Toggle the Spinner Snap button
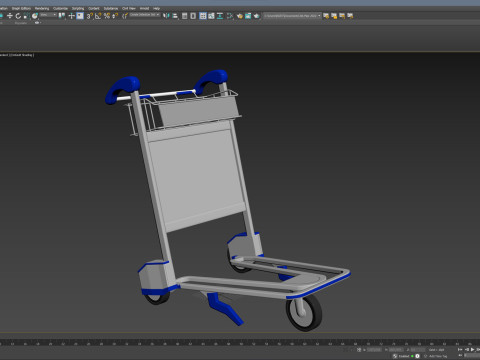This screenshot has width=480, height=360. click(115, 16)
